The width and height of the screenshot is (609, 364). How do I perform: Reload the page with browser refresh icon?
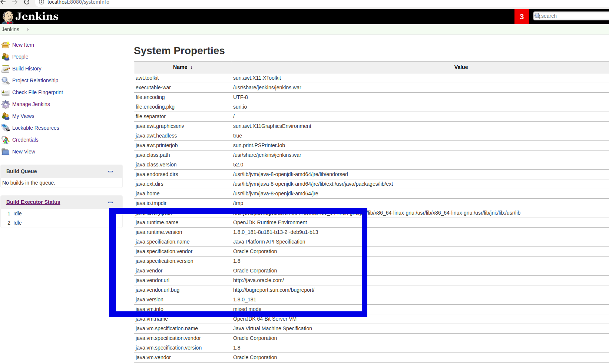(x=26, y=2)
